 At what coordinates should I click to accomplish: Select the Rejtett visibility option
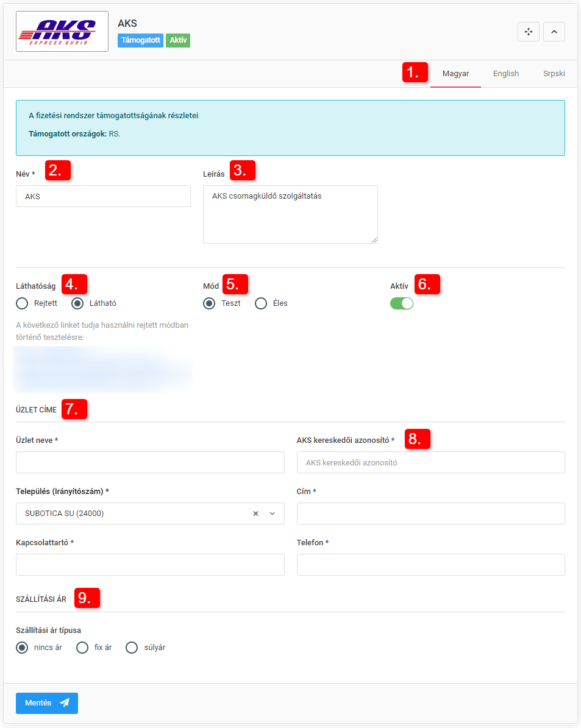coord(22,303)
